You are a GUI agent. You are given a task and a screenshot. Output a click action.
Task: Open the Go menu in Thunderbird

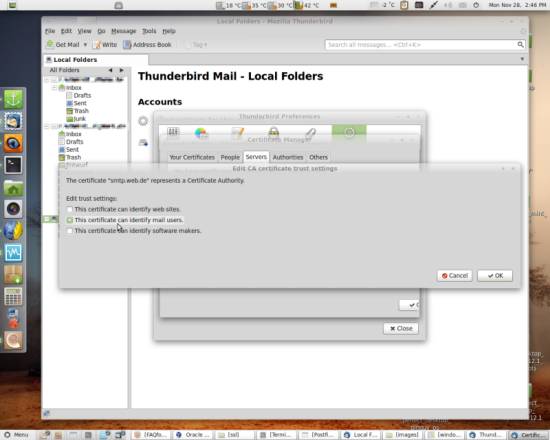click(x=101, y=31)
